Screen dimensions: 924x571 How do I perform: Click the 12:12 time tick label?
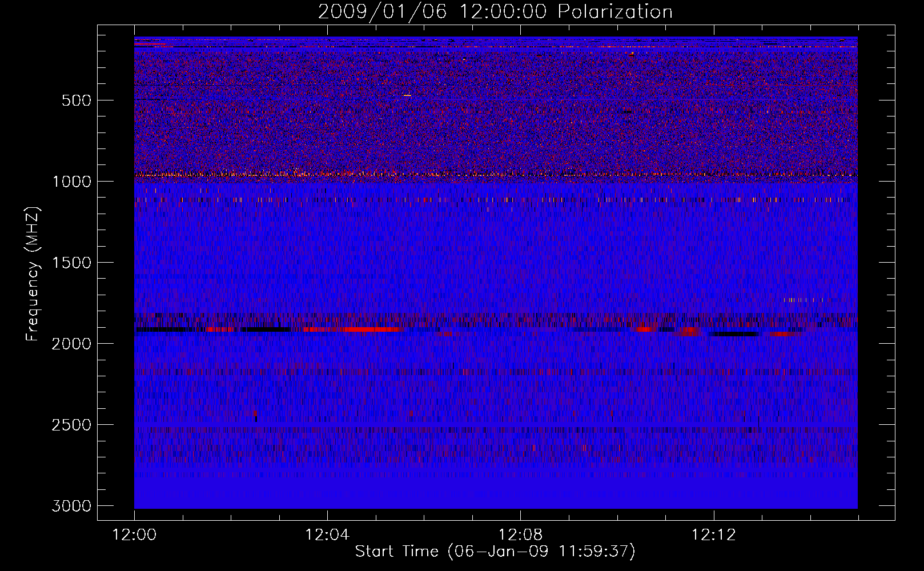713,535
